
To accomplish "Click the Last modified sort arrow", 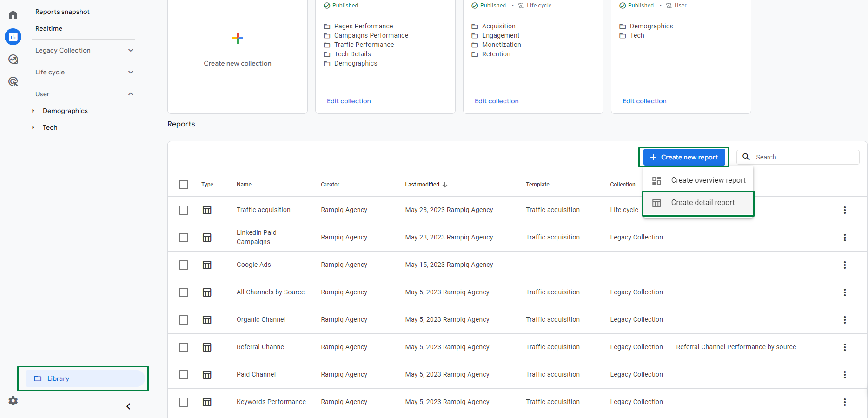I will click(x=445, y=185).
